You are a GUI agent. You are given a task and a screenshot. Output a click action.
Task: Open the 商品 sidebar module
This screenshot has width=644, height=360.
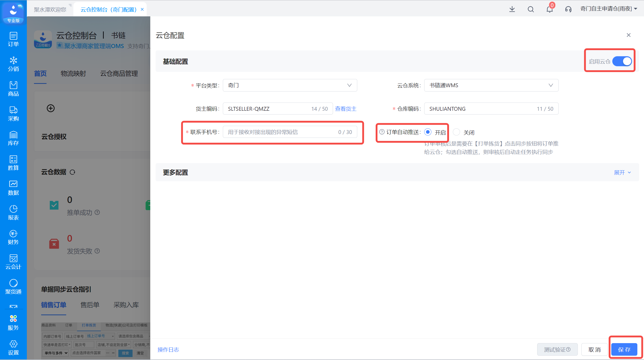click(x=13, y=89)
